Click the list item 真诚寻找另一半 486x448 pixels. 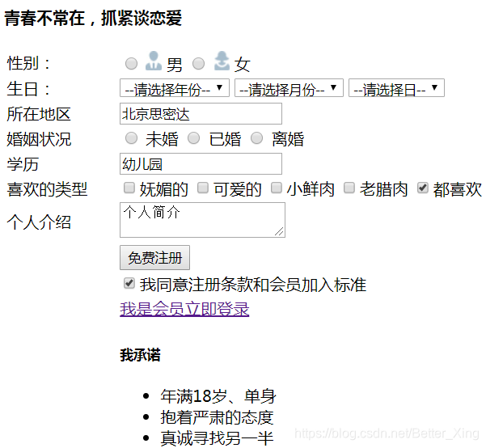(x=217, y=438)
